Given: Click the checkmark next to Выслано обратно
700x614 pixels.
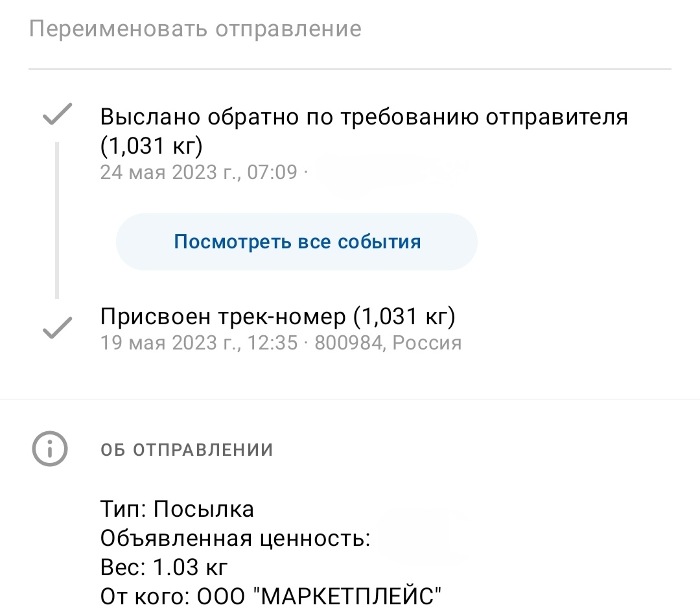Looking at the screenshot, I should tap(57, 114).
